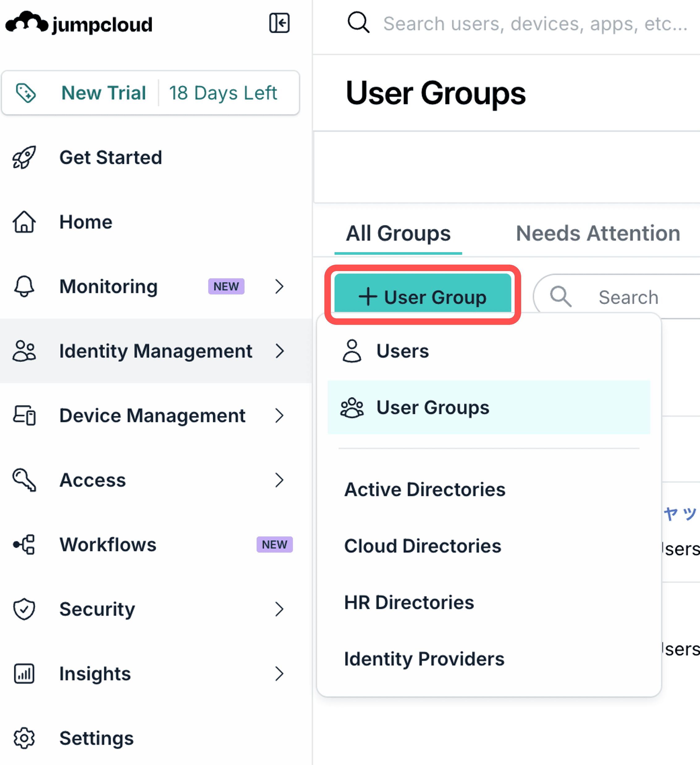Open Cloud Directories
Screen dimensions: 700x765
coord(423,546)
